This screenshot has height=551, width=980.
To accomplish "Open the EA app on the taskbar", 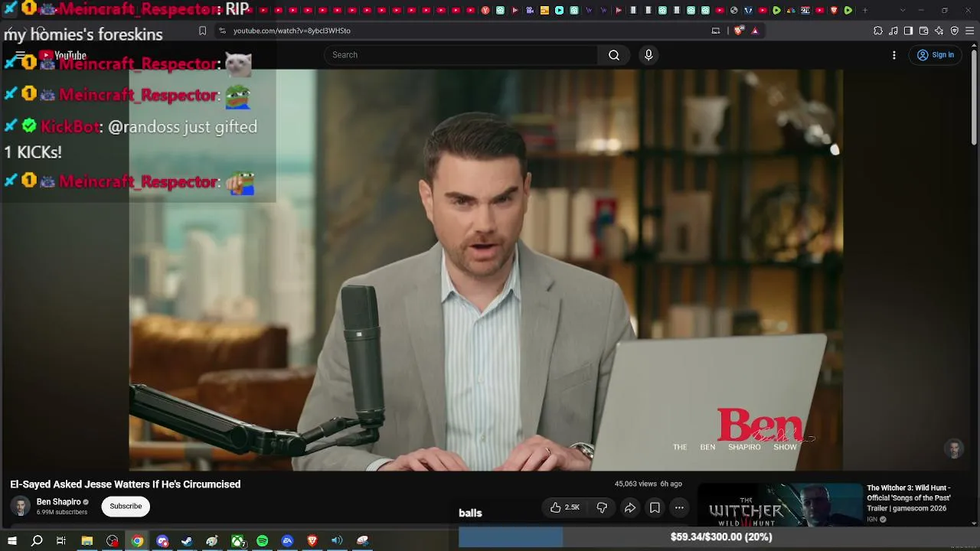I will (x=287, y=541).
